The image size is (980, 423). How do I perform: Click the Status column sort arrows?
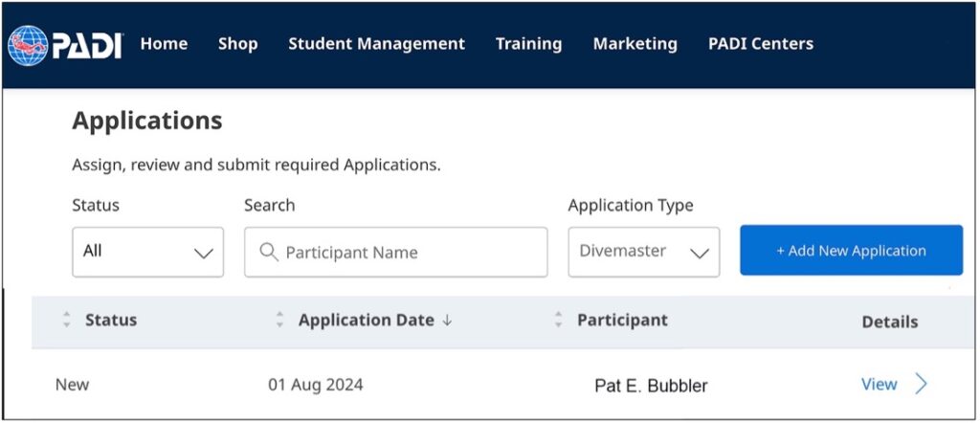click(x=67, y=321)
